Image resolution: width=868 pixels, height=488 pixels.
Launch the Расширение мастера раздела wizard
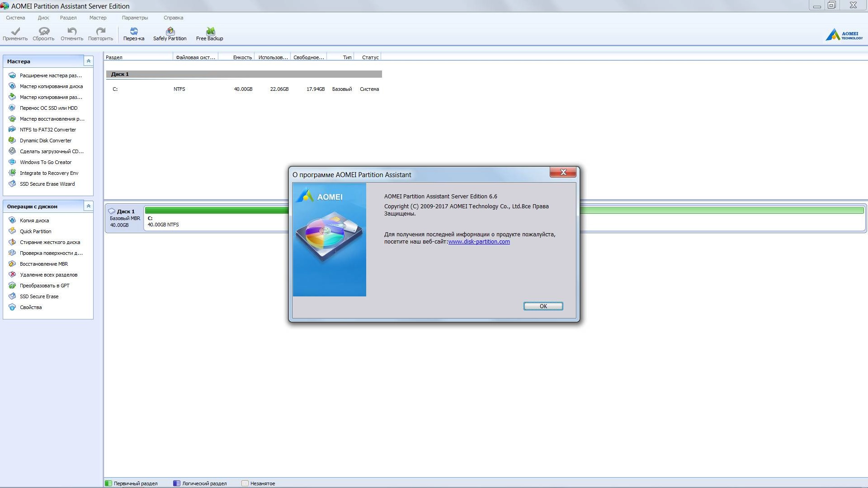(46, 75)
